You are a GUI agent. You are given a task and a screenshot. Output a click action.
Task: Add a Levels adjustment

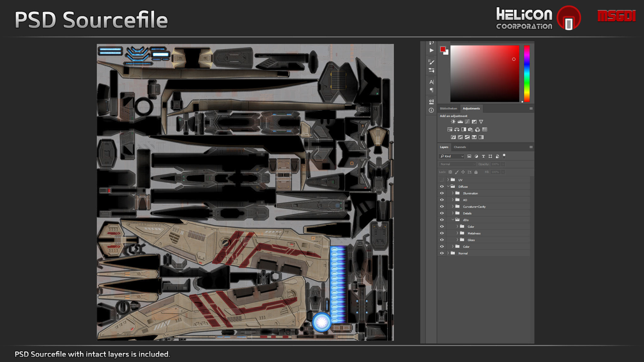(x=460, y=122)
